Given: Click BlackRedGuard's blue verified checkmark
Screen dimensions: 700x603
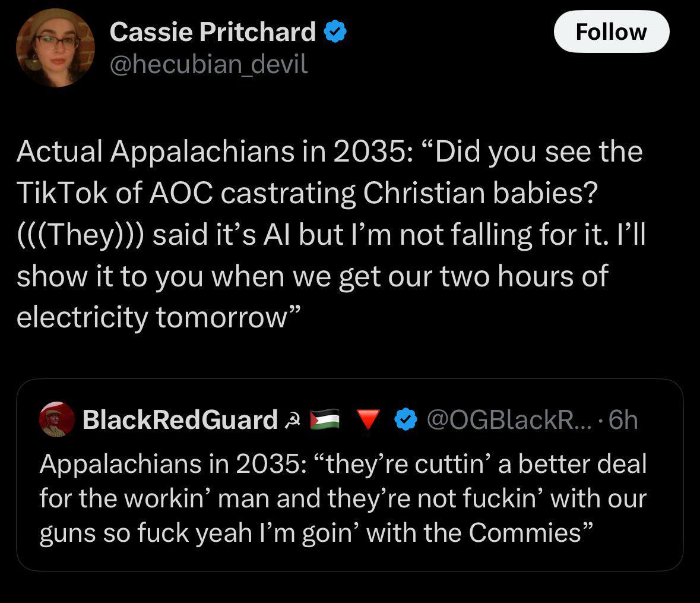Looking at the screenshot, I should tap(406, 420).
